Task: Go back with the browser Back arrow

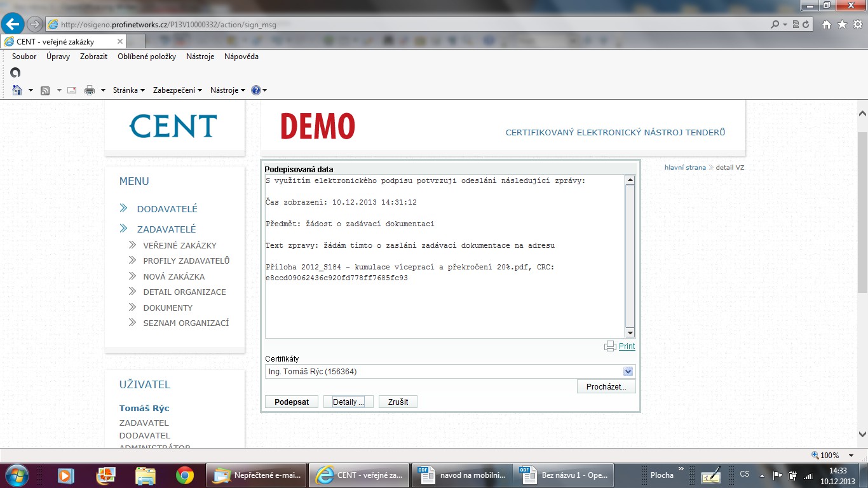Action: 13,24
